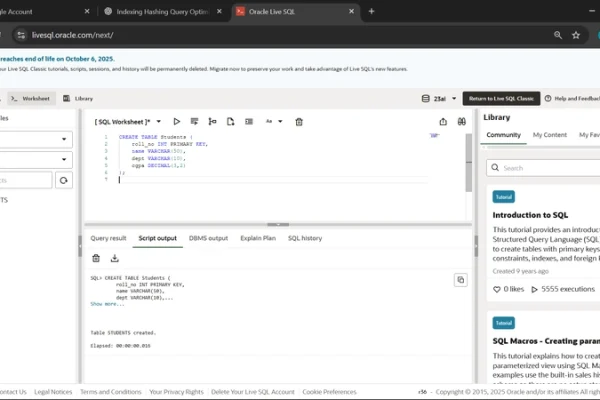
Task: Click the share icon above editor
Action: (442, 121)
